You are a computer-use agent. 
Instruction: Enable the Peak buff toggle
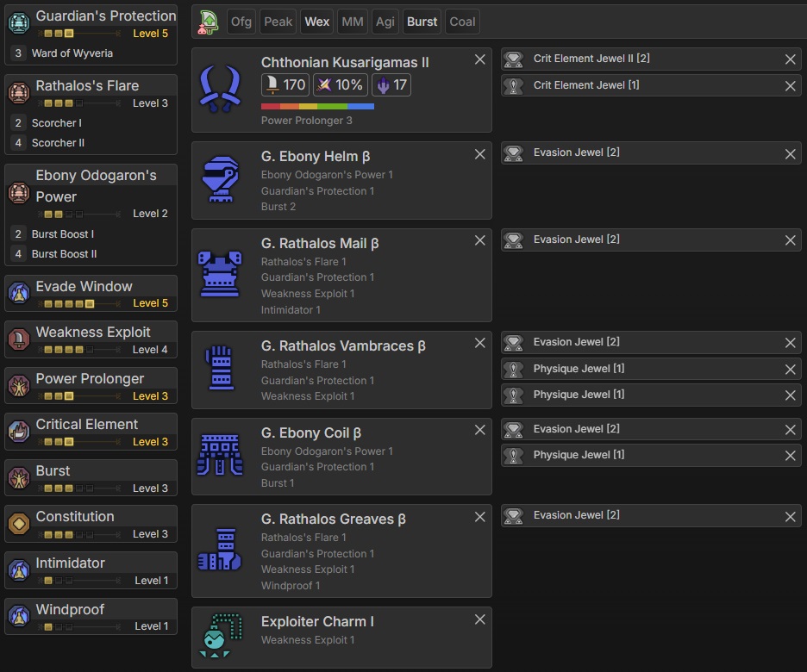tap(278, 22)
